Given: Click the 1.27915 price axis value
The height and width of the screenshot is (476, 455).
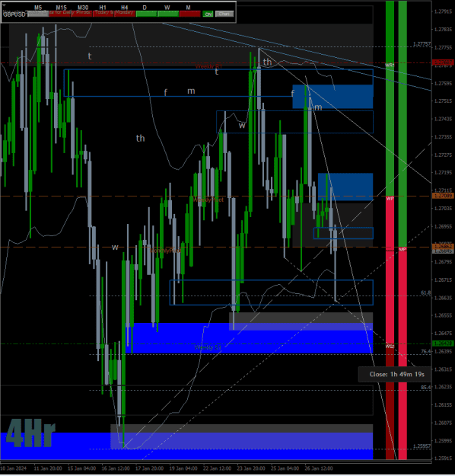Looking at the screenshot, I should click(x=443, y=11).
